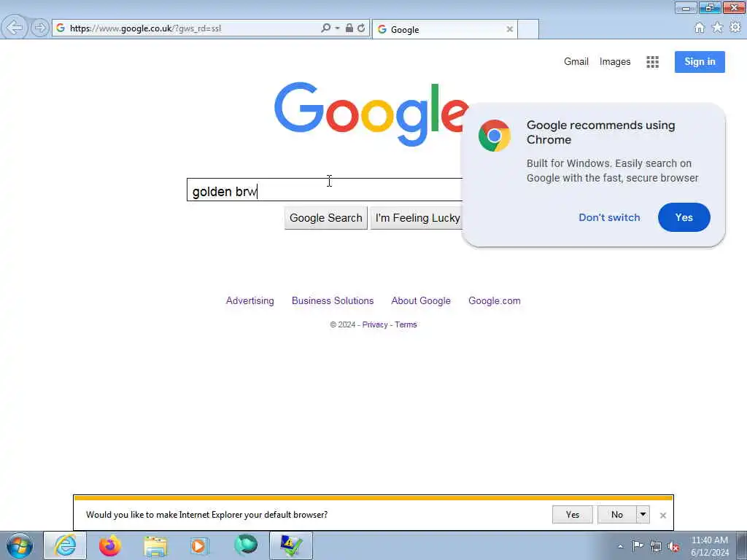This screenshot has width=747, height=560.
Task: Go forward with the browser Forward arrow
Action: [x=40, y=28]
